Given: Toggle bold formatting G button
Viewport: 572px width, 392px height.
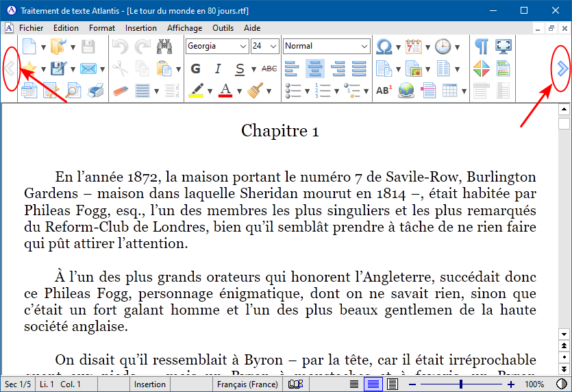Looking at the screenshot, I should coord(195,69).
